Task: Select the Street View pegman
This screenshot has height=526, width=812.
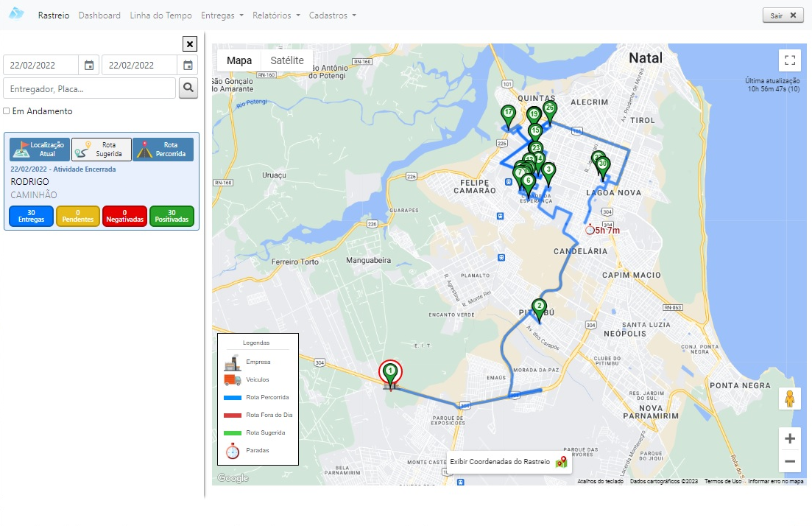Action: pyautogui.click(x=790, y=399)
